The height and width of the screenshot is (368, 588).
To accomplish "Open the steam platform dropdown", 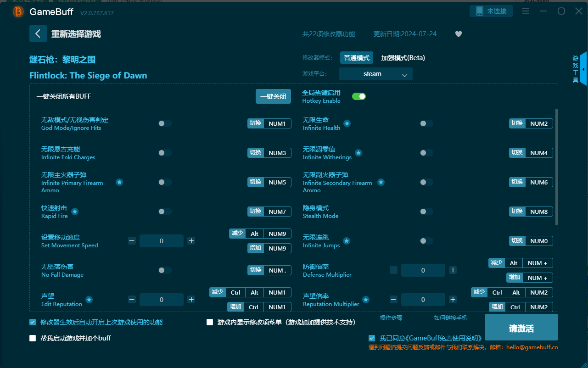I will tap(376, 74).
